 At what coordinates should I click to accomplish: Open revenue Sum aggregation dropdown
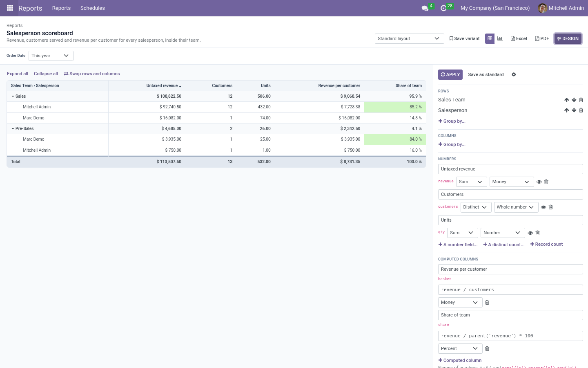click(471, 182)
